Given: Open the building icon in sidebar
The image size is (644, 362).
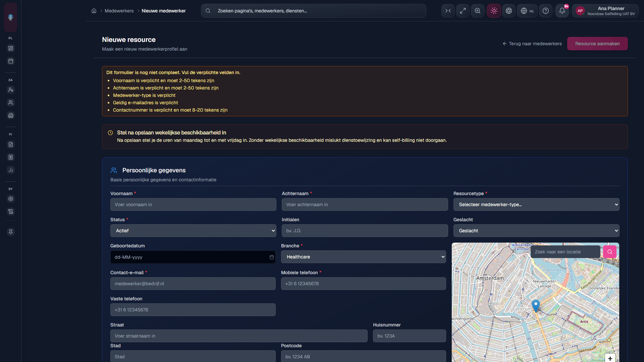Looking at the screenshot, I should click(x=11, y=115).
